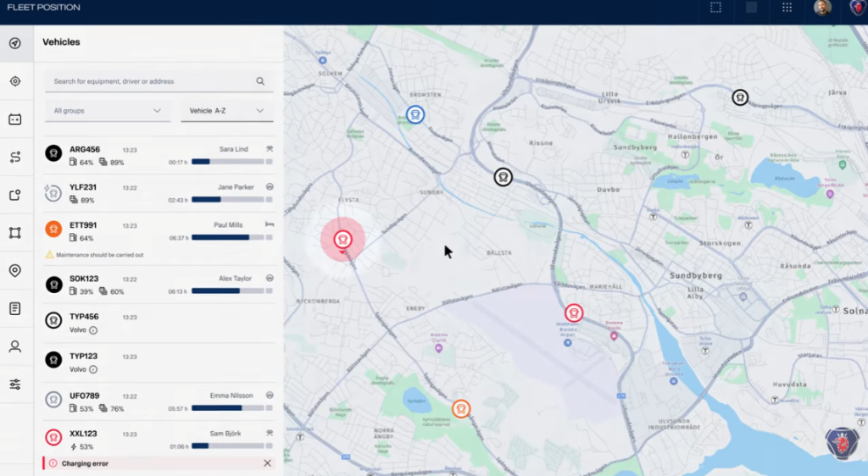
Task: Click the driving steering wheel icon for Jane Parker
Action: (270, 186)
